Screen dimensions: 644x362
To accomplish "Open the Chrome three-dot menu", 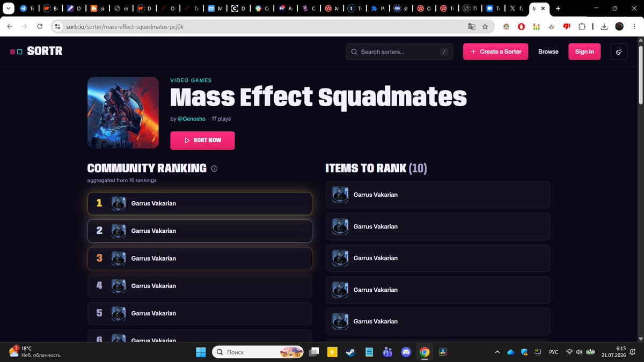I will tap(634, 26).
